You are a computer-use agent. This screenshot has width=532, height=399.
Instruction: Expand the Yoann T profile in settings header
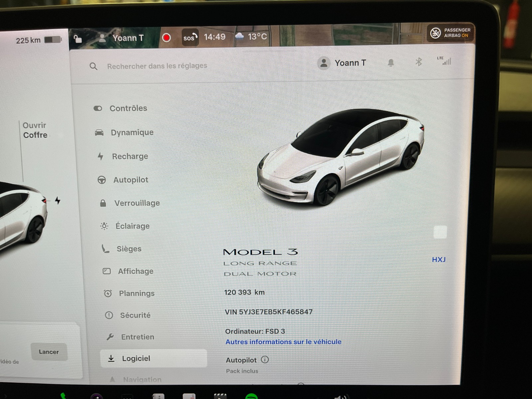[x=342, y=63]
